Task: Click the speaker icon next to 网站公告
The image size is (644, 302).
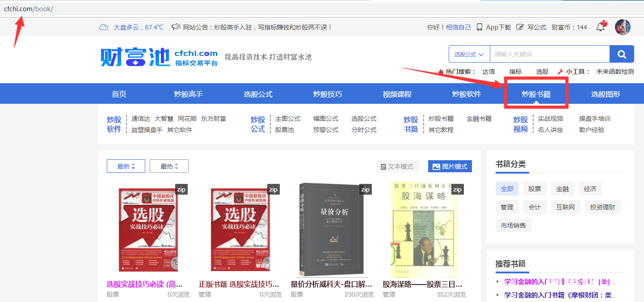Action: coord(176,26)
